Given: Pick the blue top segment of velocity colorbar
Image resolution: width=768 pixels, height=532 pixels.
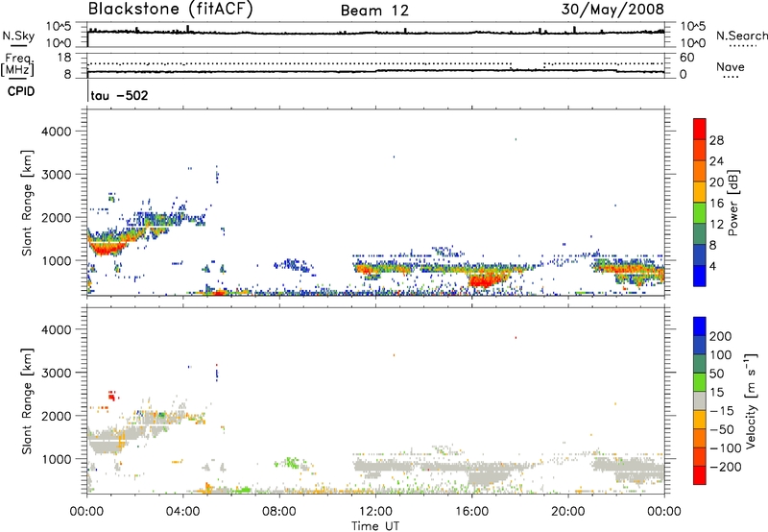Looking at the screenshot, I should (x=700, y=326).
